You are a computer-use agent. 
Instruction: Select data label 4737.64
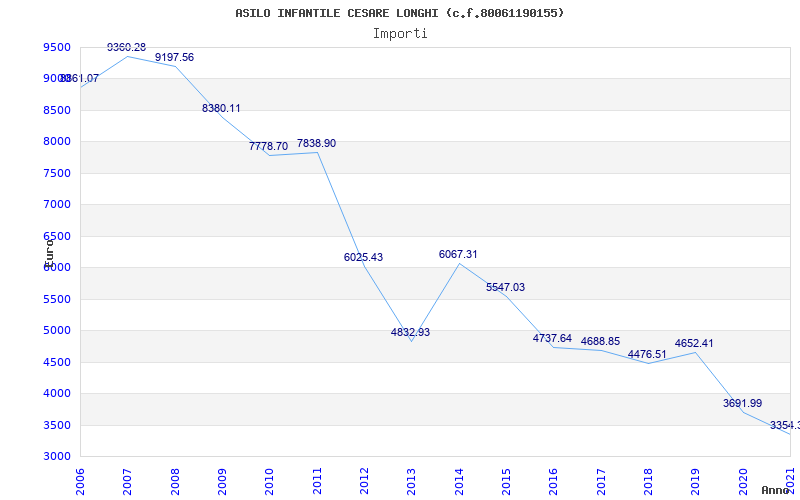552,338
